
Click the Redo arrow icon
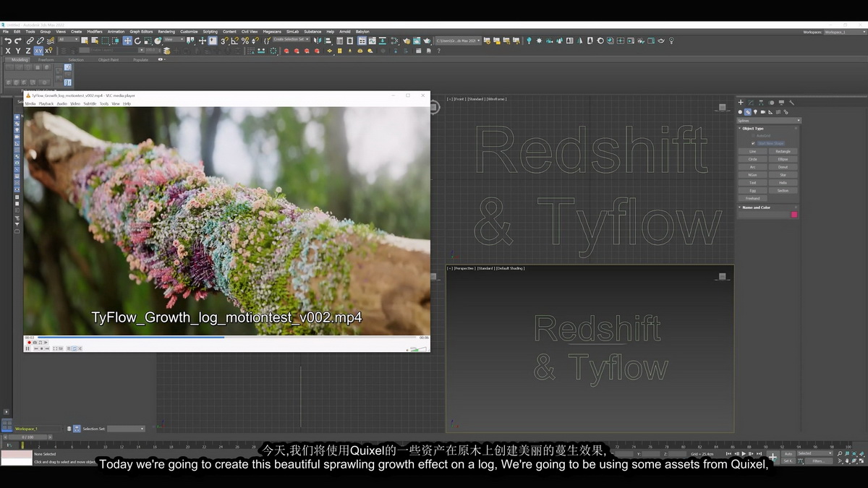(x=18, y=41)
